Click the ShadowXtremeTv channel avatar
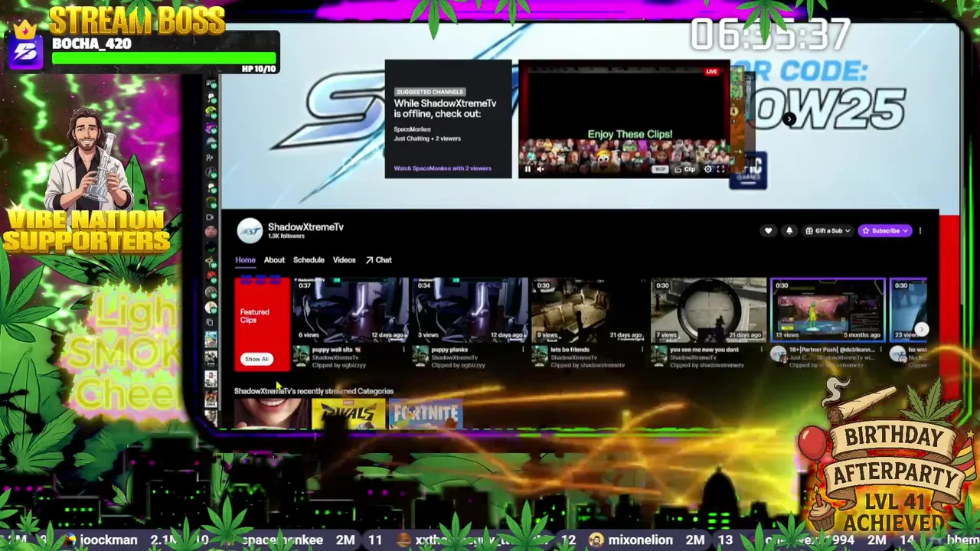 click(x=250, y=230)
